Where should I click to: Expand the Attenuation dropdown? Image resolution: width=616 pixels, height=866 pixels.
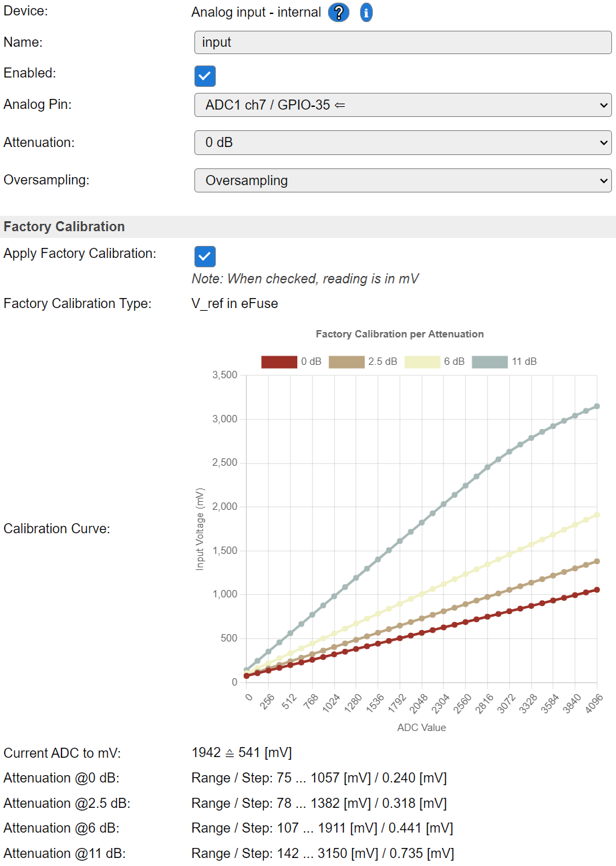coord(403,142)
